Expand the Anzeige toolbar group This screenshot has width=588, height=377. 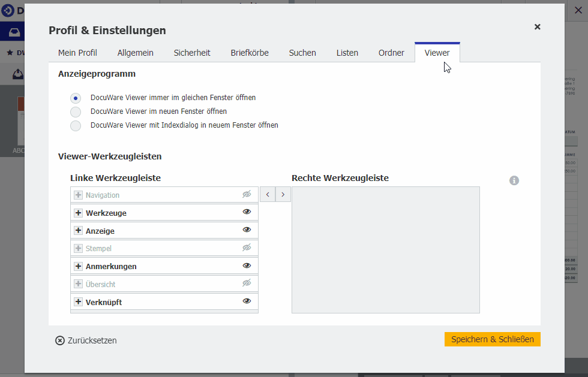[78, 230]
